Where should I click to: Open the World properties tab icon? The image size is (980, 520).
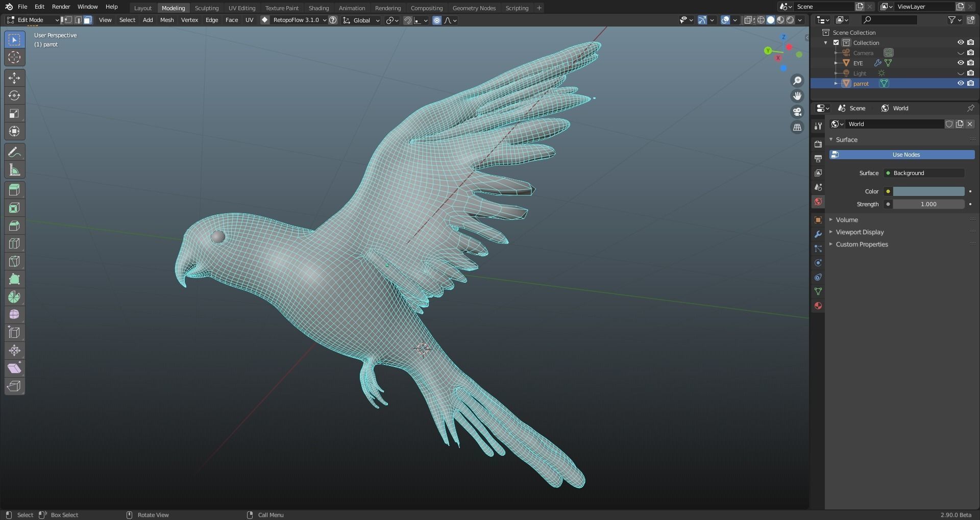[x=818, y=202]
